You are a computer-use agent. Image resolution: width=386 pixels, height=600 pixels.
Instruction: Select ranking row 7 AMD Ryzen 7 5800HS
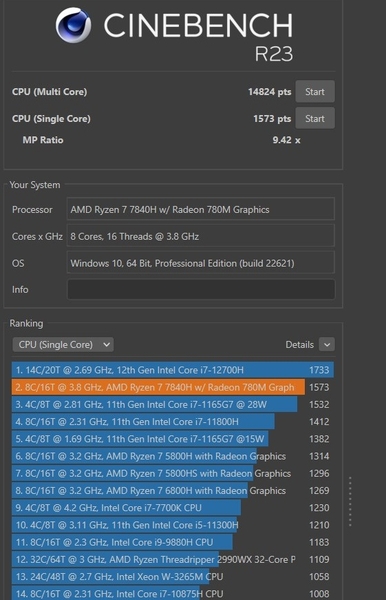point(173,473)
